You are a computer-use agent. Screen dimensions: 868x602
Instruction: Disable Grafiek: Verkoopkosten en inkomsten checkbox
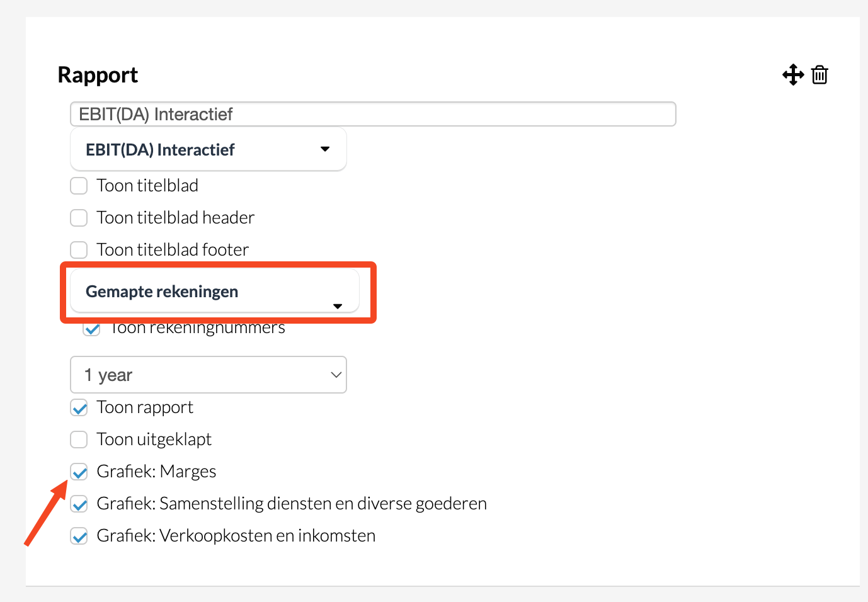(x=79, y=536)
